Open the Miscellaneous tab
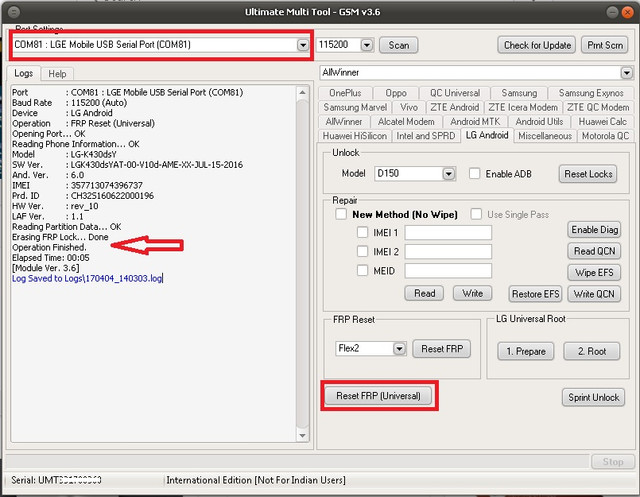The width and height of the screenshot is (640, 497). pyautogui.click(x=545, y=136)
